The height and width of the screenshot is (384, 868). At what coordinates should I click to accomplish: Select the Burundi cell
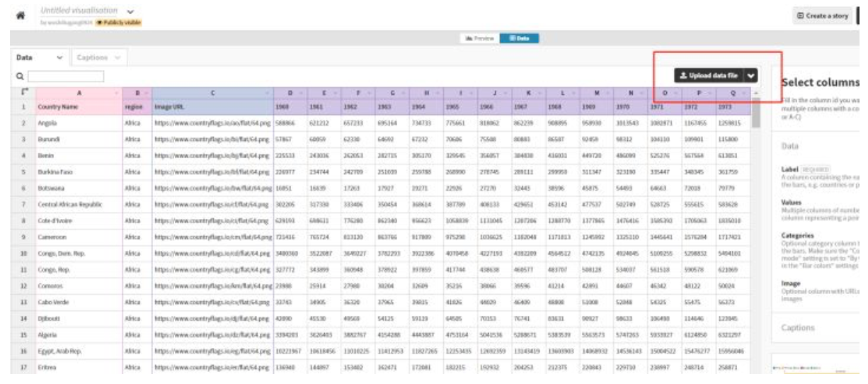coord(79,140)
